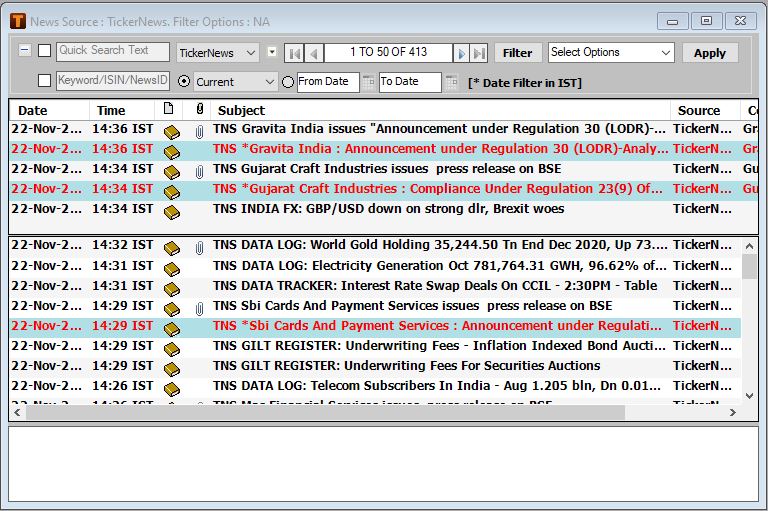Open the TickerNews source dropdown
This screenshot has height=511, width=768.
click(x=217, y=53)
